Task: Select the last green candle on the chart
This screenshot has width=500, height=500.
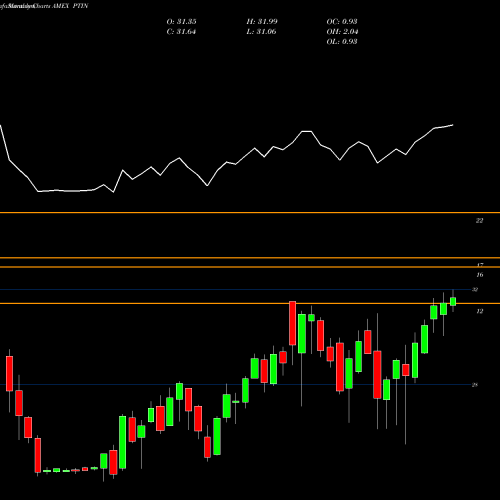Action: (453, 301)
